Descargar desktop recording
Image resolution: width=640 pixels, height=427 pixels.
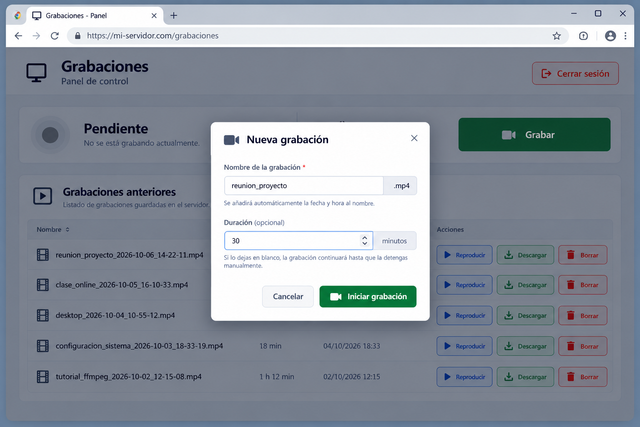(x=525, y=316)
